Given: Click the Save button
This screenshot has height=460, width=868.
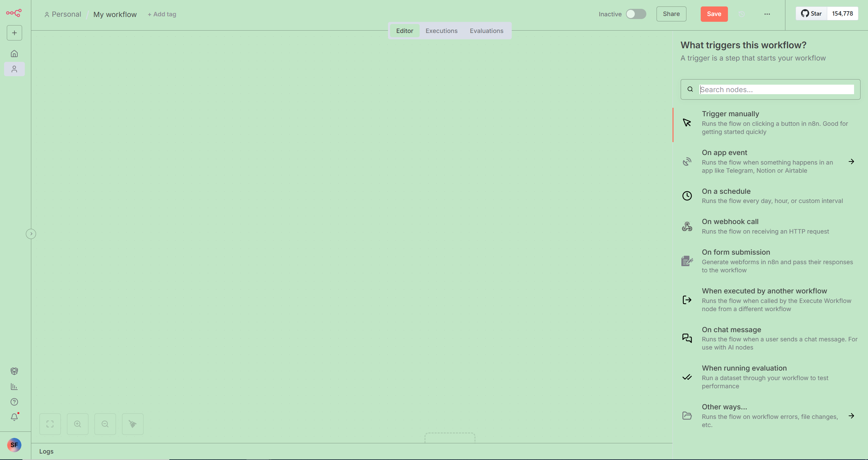Looking at the screenshot, I should [x=714, y=14].
